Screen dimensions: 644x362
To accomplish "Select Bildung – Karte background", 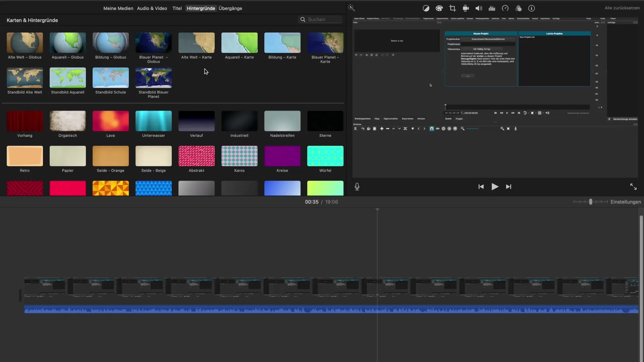I will point(282,43).
